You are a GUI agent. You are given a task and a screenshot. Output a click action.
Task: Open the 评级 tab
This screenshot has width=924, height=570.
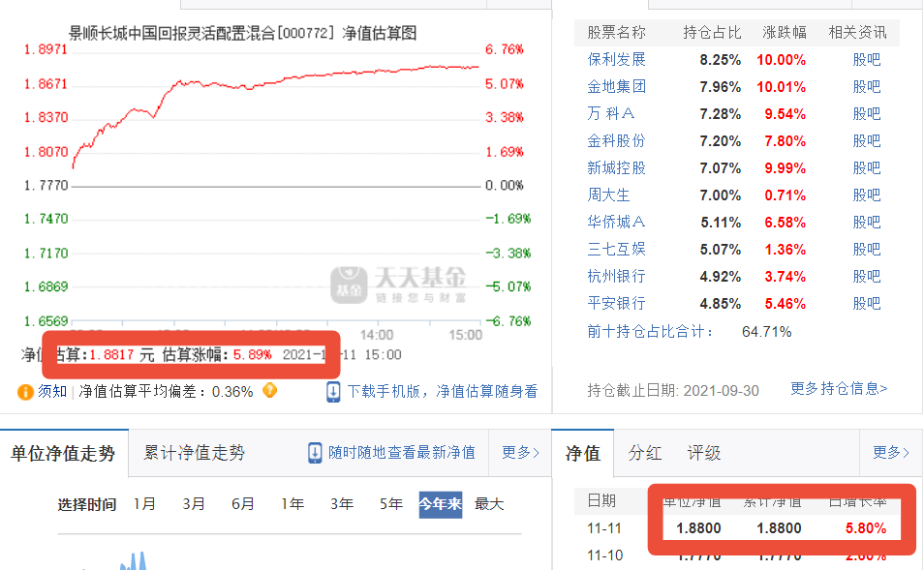tap(704, 453)
